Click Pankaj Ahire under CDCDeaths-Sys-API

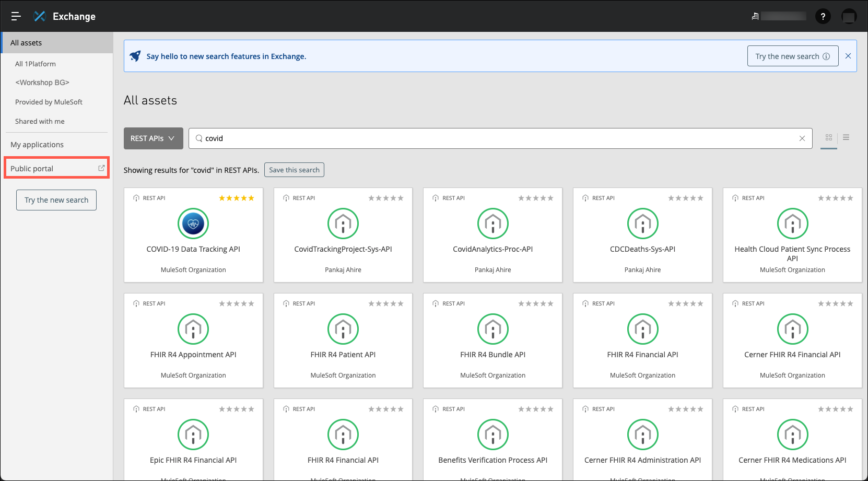click(x=643, y=270)
